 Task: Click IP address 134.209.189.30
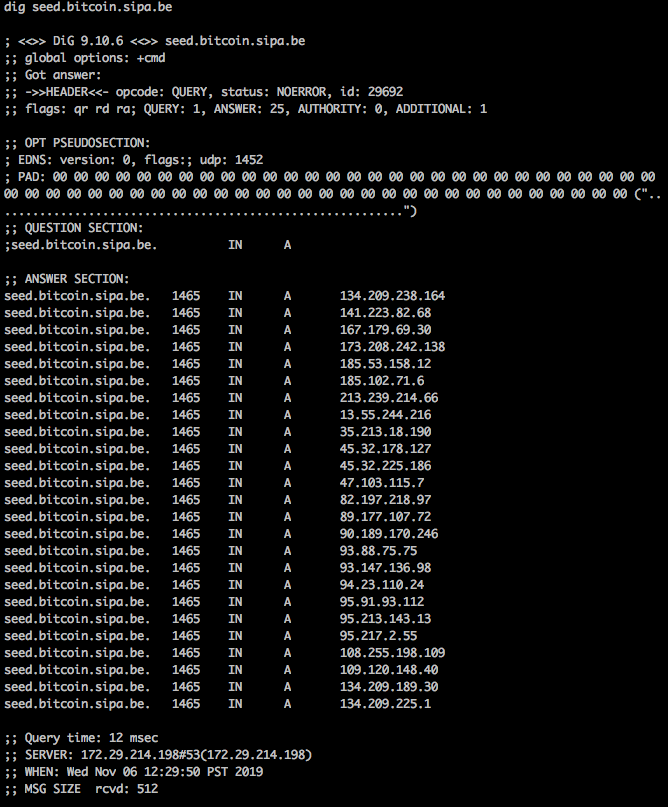[x=389, y=687]
